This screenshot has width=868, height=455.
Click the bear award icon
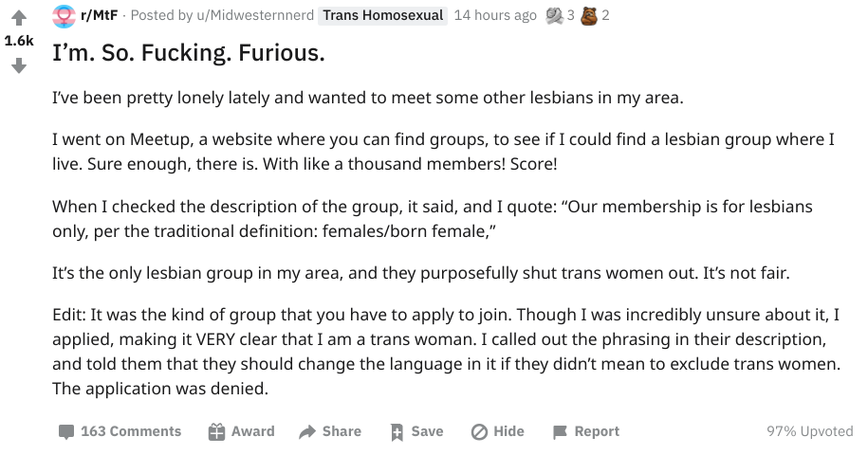(590, 15)
